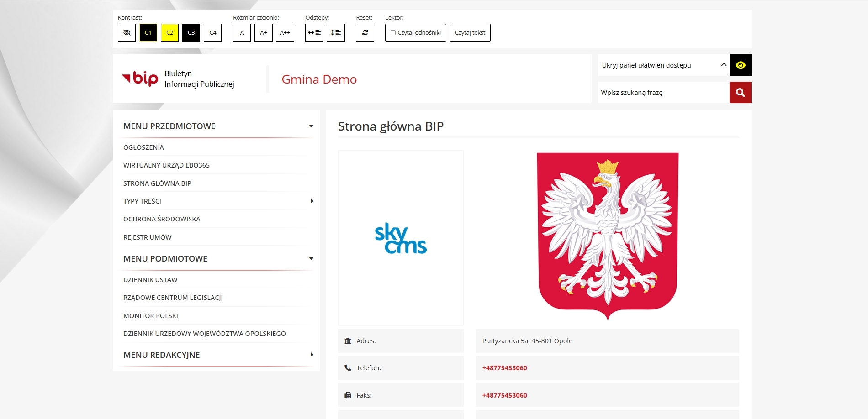Click the MENU PRZEDMIOTOWE heading text
Screen dimensions: 868x419
(x=169, y=126)
